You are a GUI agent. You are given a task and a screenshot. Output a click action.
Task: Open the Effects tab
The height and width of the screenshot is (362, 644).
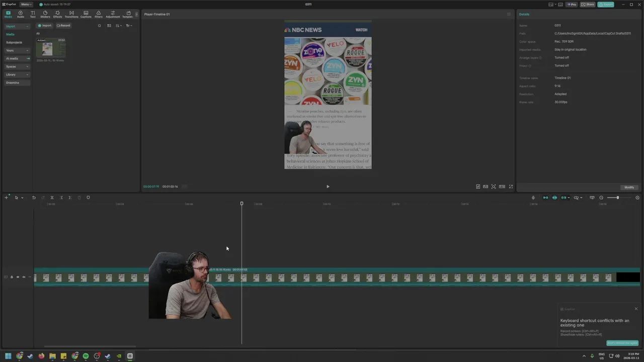click(57, 14)
